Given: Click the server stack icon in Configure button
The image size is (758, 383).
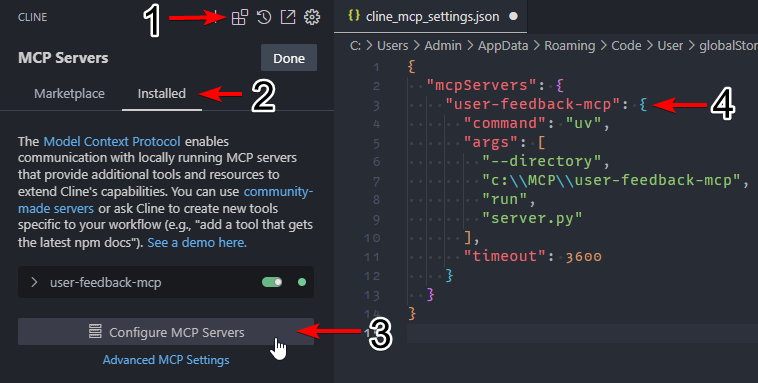Looking at the screenshot, I should 95,332.
